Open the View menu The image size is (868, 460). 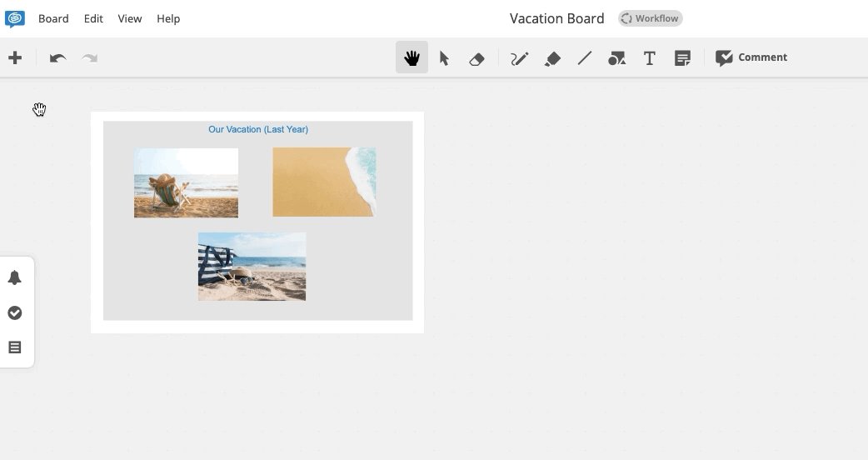[x=130, y=19]
